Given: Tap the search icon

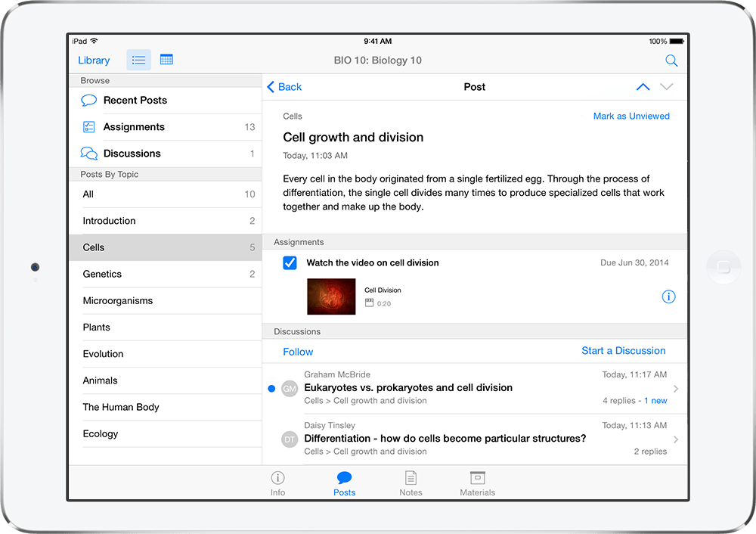Looking at the screenshot, I should pyautogui.click(x=671, y=61).
